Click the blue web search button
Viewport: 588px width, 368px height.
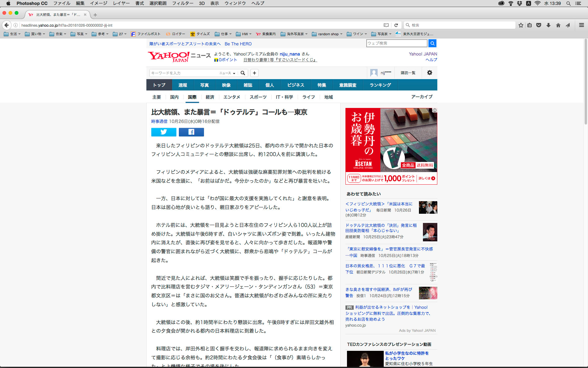tap(432, 43)
